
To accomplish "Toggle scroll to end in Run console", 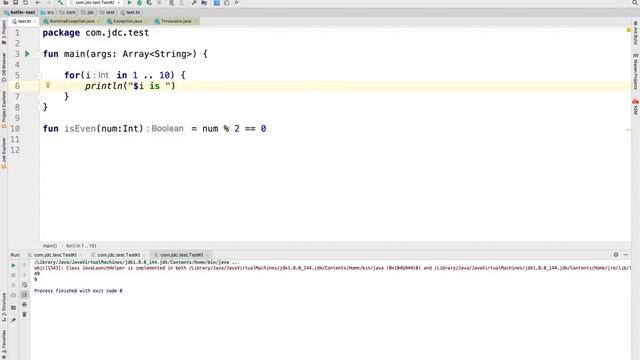I will [24, 295].
